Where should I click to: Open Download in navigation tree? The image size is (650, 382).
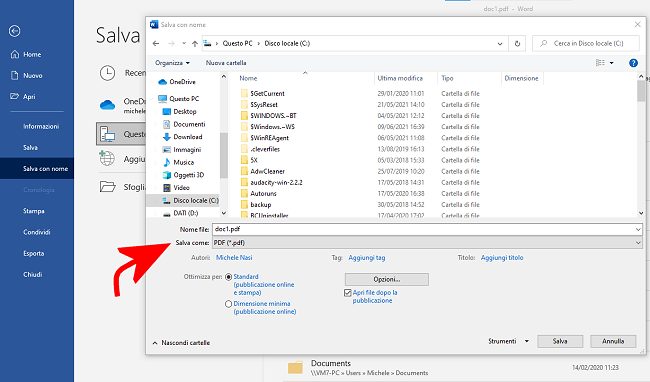coord(182,137)
